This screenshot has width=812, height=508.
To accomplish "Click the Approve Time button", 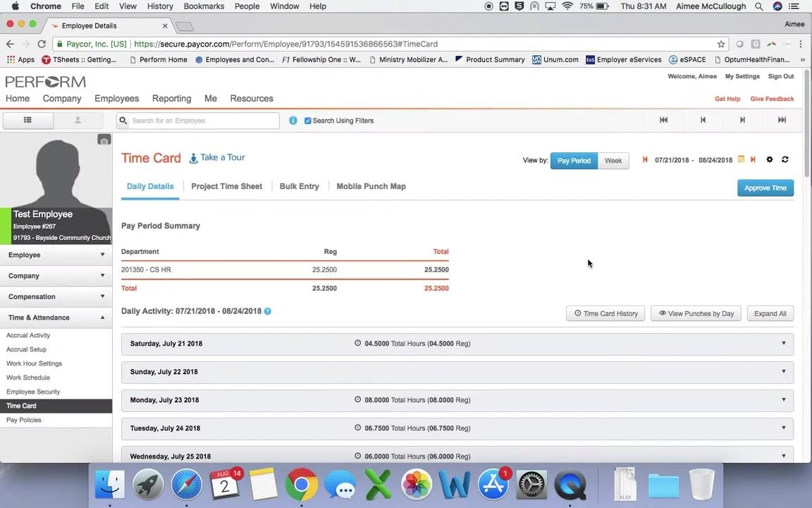I will (x=765, y=188).
